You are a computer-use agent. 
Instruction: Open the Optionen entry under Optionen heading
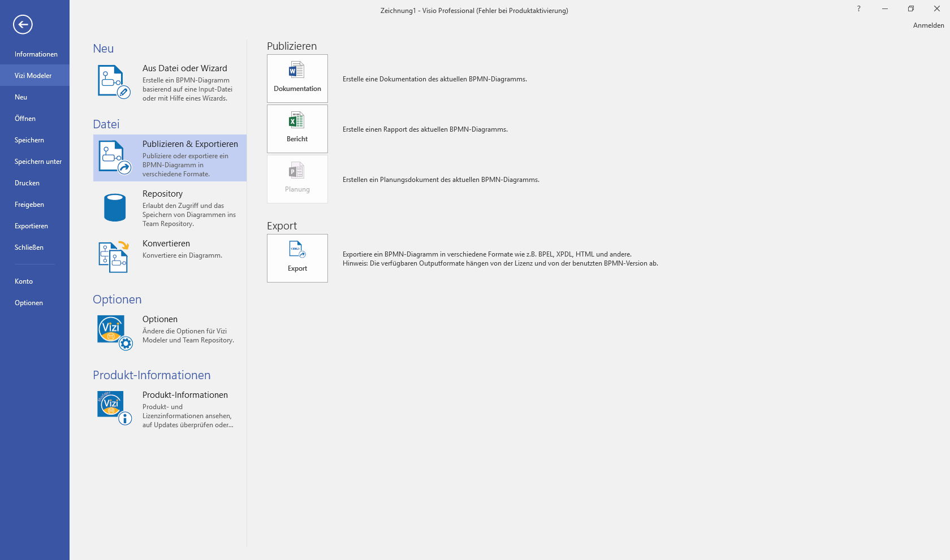(x=160, y=319)
